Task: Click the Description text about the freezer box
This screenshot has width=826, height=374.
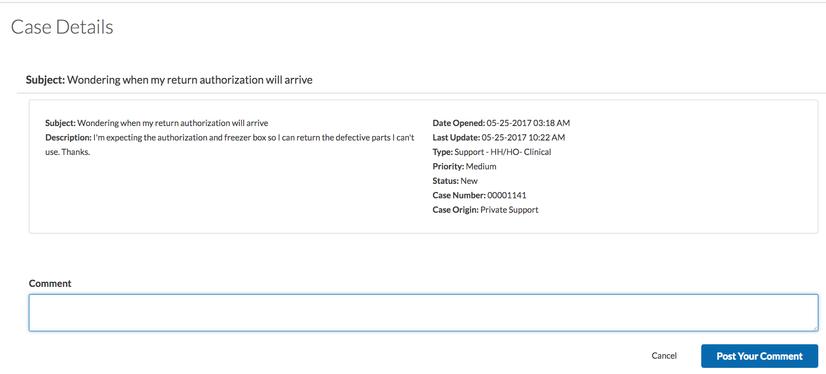Action: [230, 145]
